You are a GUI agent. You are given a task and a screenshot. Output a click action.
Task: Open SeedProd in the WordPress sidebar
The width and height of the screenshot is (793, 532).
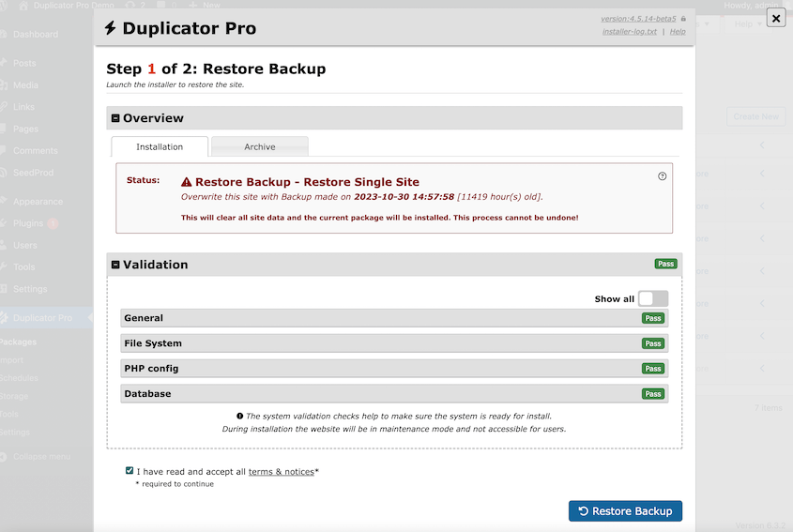click(33, 173)
